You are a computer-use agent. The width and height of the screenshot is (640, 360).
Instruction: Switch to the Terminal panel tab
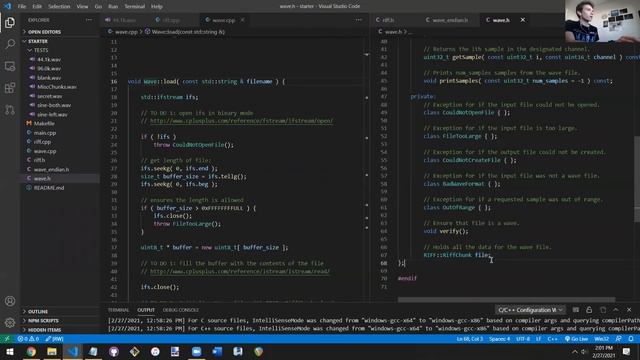coord(118,310)
